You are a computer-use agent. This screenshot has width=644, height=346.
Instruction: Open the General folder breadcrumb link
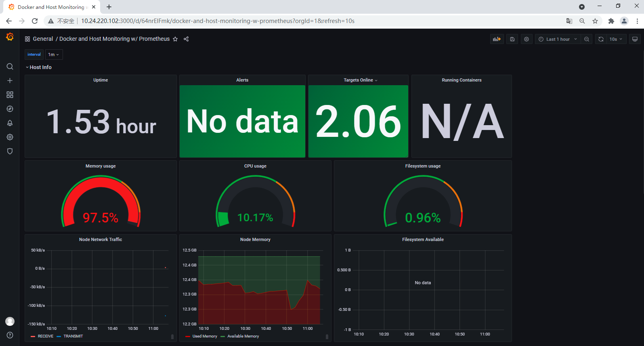[x=43, y=39]
